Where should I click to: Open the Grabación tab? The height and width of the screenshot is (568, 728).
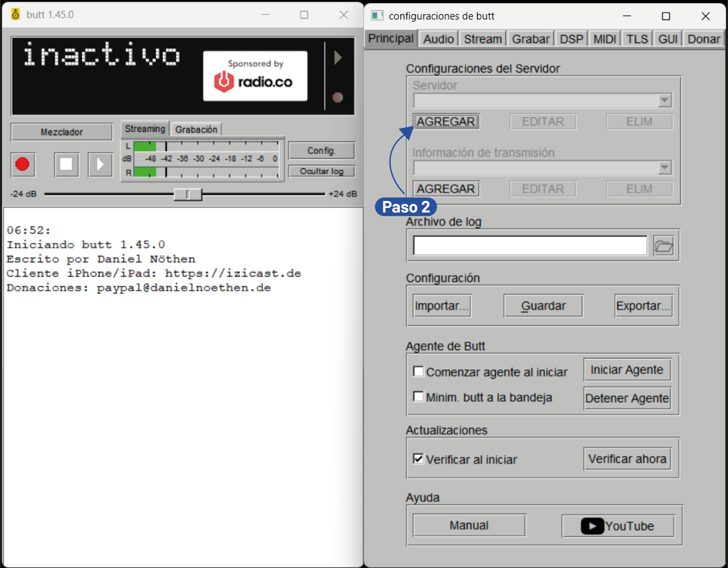coord(196,129)
